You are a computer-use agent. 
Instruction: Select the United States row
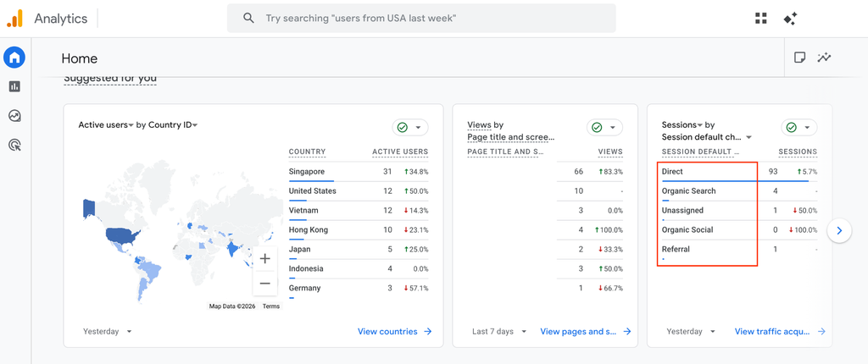click(359, 191)
